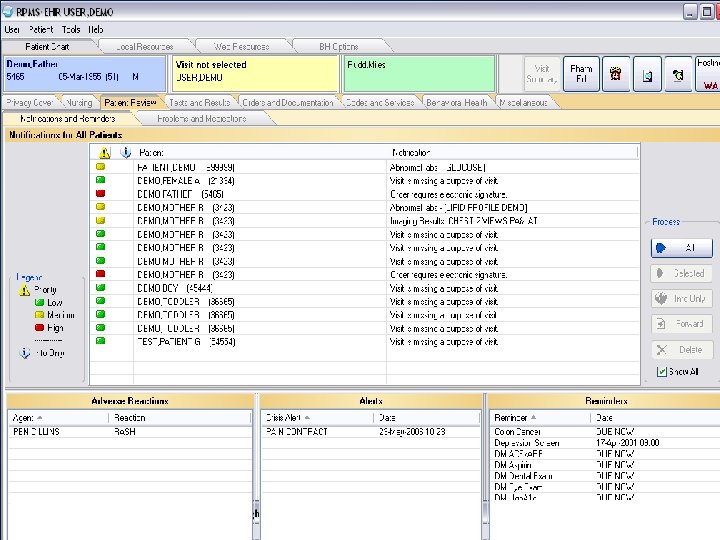Screen dimensions: 720x540
Task: Switch to the Web Resources tab
Action: pos(241,47)
